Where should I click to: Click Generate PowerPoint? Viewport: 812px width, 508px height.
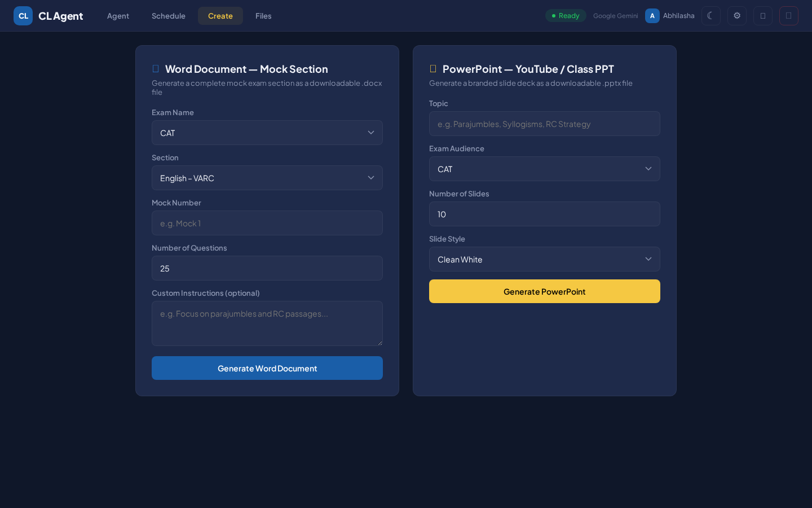point(544,291)
